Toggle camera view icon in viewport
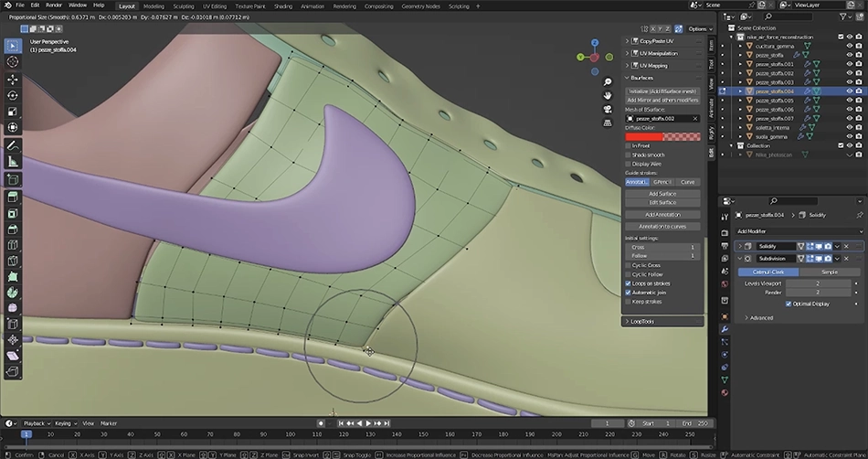The width and height of the screenshot is (868, 459). pos(608,109)
